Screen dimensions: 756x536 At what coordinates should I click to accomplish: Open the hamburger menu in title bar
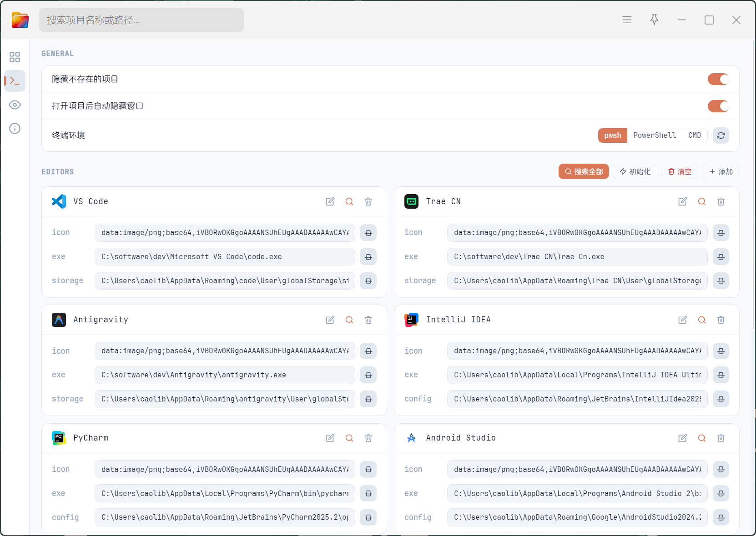[x=627, y=20]
